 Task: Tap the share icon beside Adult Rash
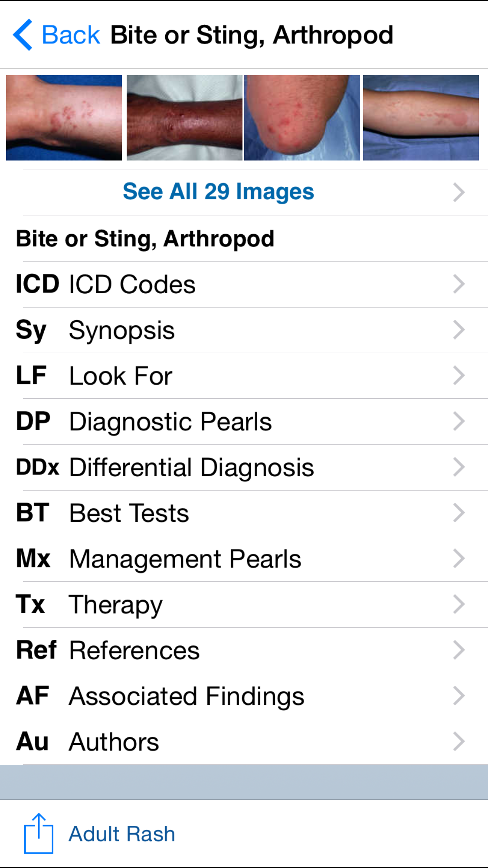[39, 833]
